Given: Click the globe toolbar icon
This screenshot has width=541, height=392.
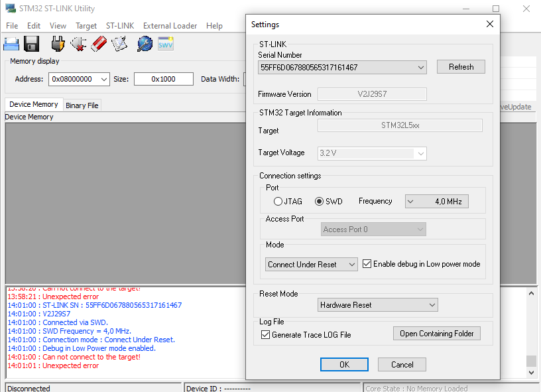Looking at the screenshot, I should click(x=145, y=44).
